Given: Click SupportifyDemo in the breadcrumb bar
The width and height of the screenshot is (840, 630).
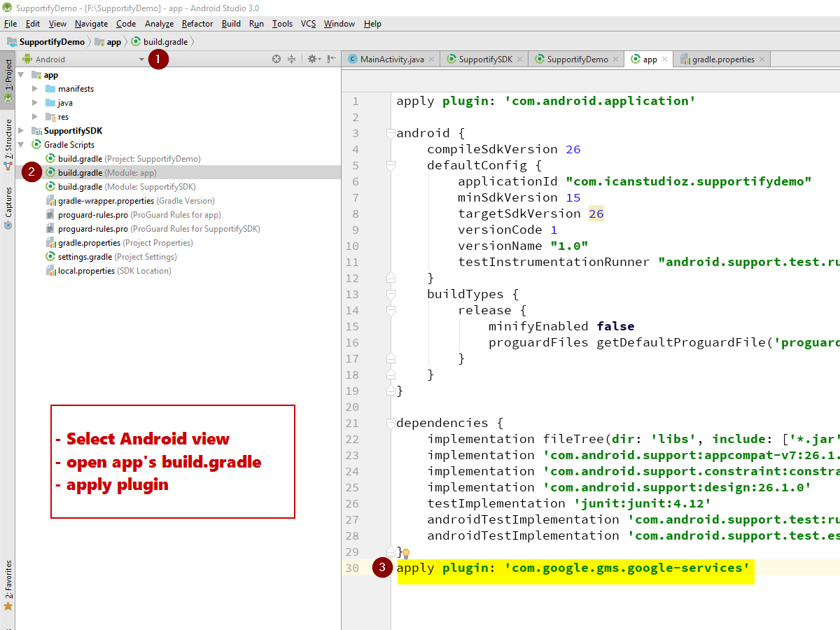Looking at the screenshot, I should coord(45,42).
